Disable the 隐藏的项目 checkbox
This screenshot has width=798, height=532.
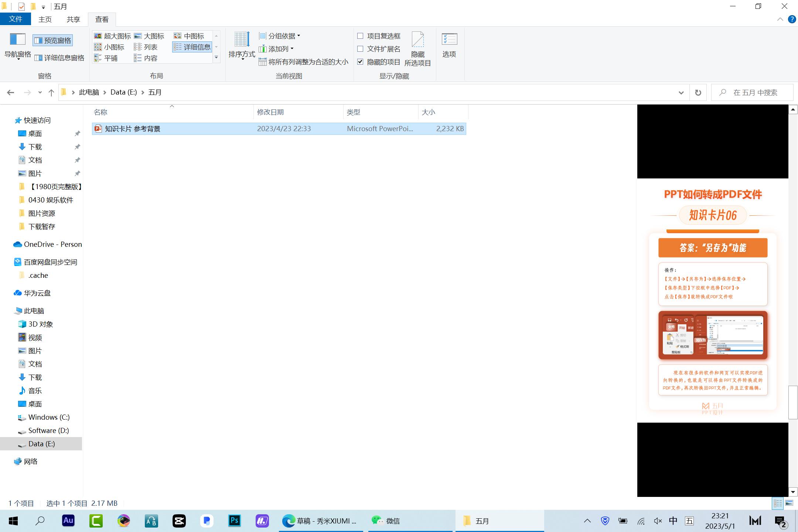(361, 62)
